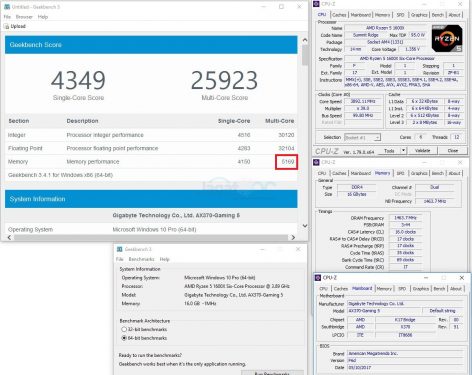This screenshot has width=472, height=375.
Task: Switch to SPD tab in CPU-Z Memory window
Action: [400, 173]
